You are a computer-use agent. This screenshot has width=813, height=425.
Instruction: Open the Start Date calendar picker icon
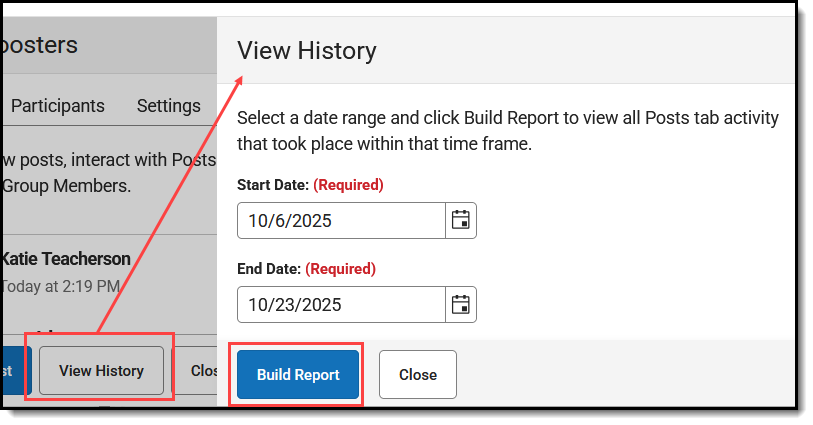tap(460, 220)
